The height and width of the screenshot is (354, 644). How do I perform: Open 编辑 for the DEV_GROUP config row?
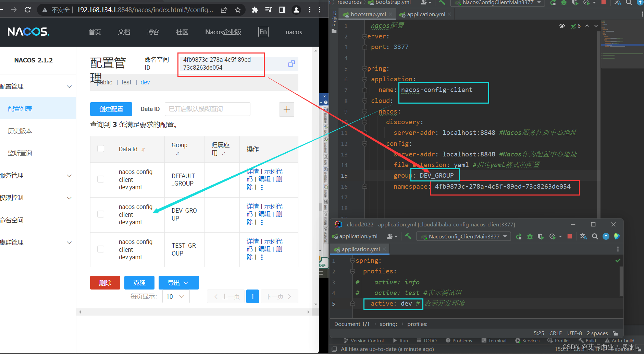tap(264, 214)
